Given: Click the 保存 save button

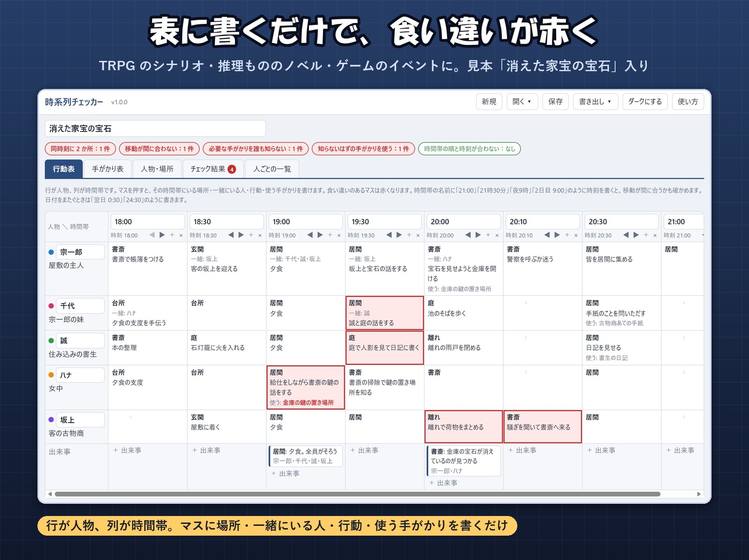Looking at the screenshot, I should pyautogui.click(x=555, y=102).
